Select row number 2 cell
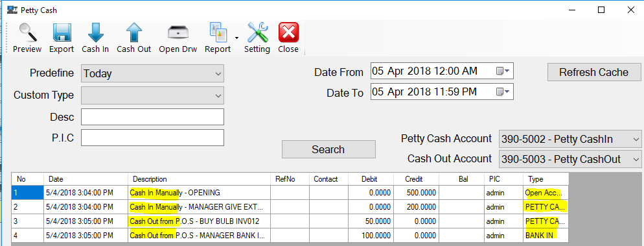The height and width of the screenshot is (246, 644). tap(27, 206)
